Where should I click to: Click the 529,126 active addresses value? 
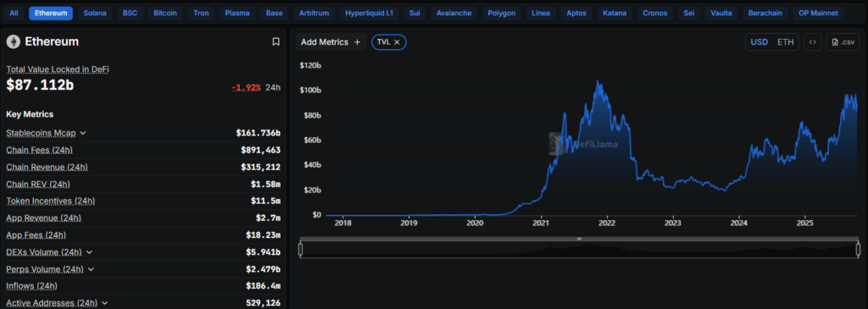pyautogui.click(x=263, y=303)
